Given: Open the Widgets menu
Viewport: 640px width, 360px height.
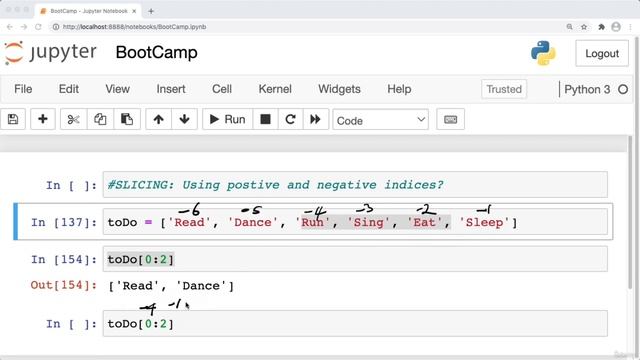Looking at the screenshot, I should [339, 89].
